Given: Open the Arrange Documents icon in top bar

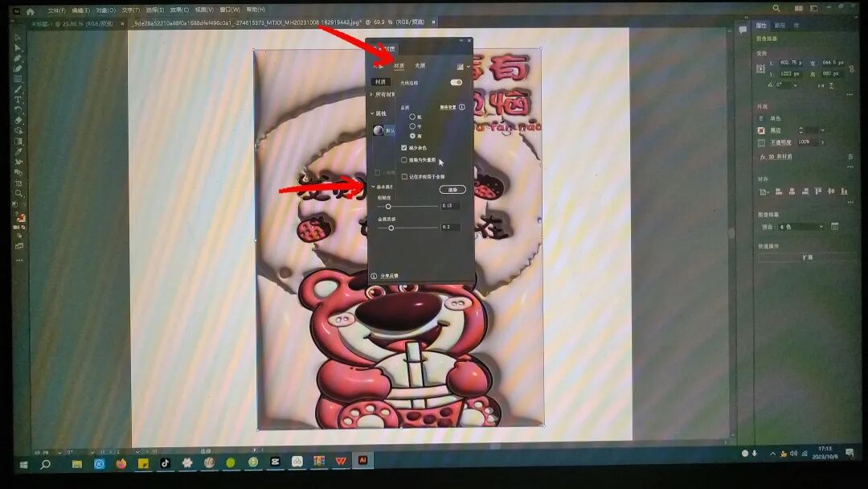Looking at the screenshot, I should 798,8.
